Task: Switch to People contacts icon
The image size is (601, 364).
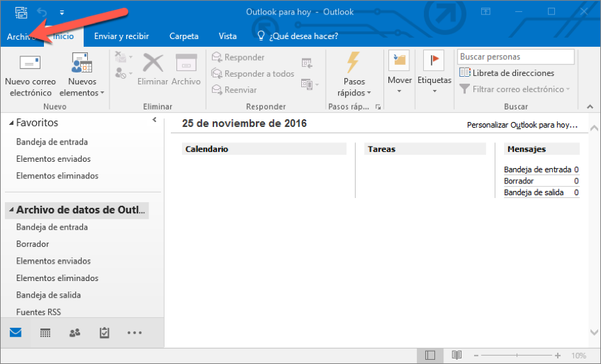Action: click(75, 333)
